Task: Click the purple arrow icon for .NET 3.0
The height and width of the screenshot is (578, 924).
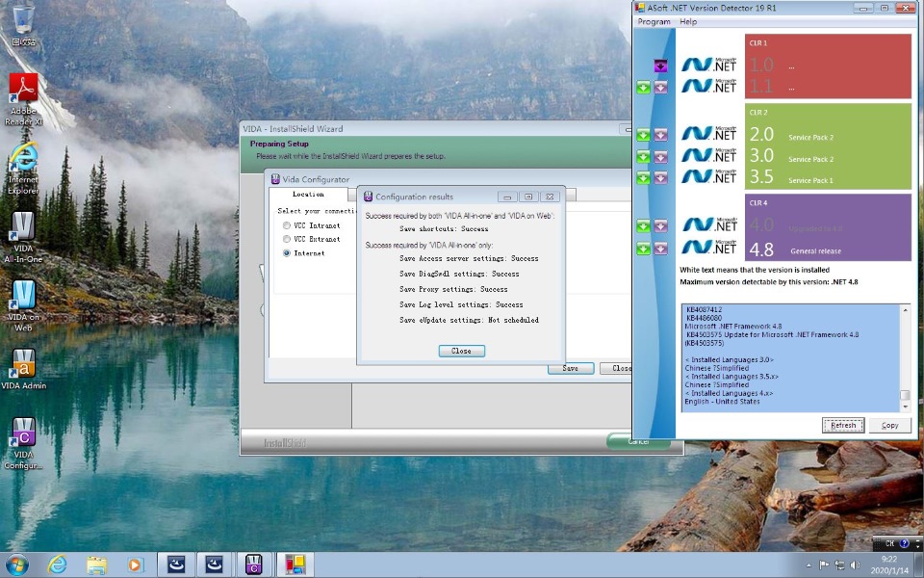Action: (660, 157)
